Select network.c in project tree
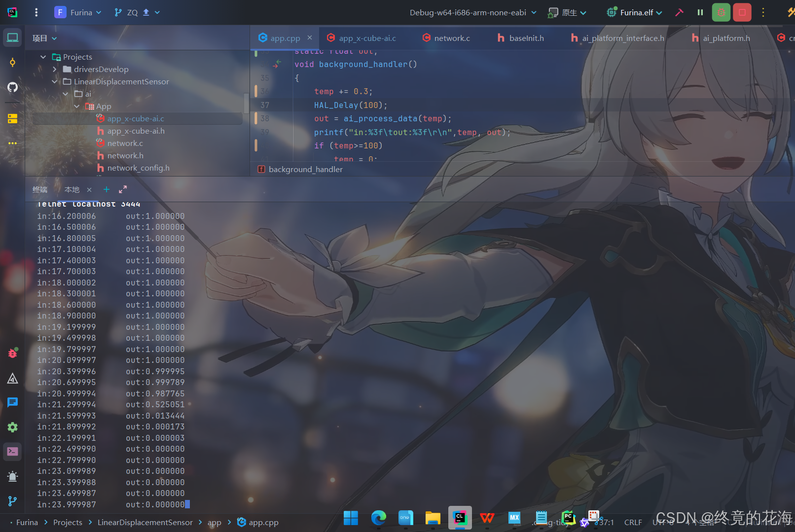Screen dimensions: 795x532 [x=125, y=143]
